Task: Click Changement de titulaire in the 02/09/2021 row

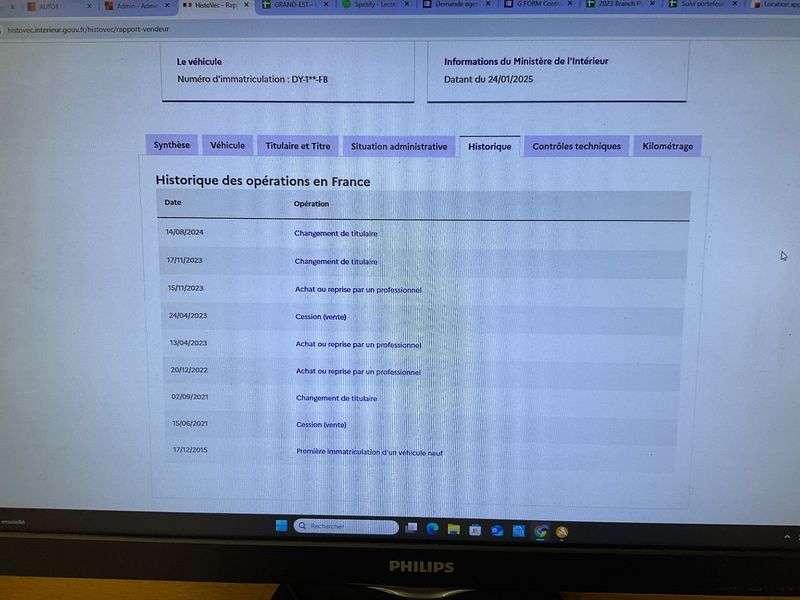Action: point(336,398)
